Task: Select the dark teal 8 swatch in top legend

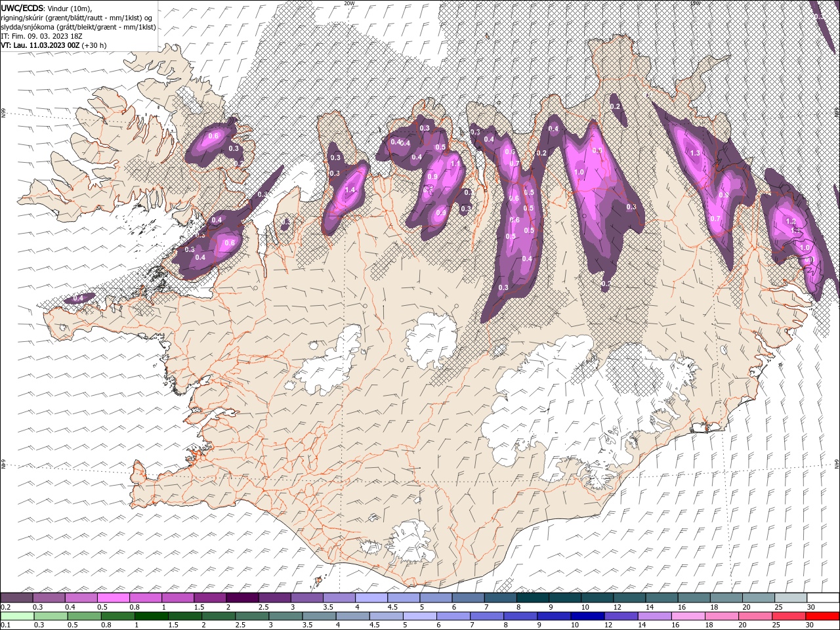Action: pyautogui.click(x=532, y=598)
